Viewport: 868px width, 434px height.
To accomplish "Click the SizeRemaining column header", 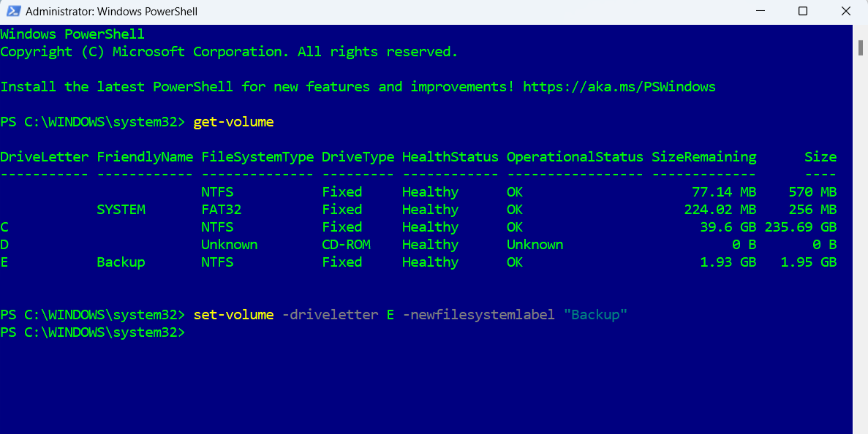I will coord(703,157).
